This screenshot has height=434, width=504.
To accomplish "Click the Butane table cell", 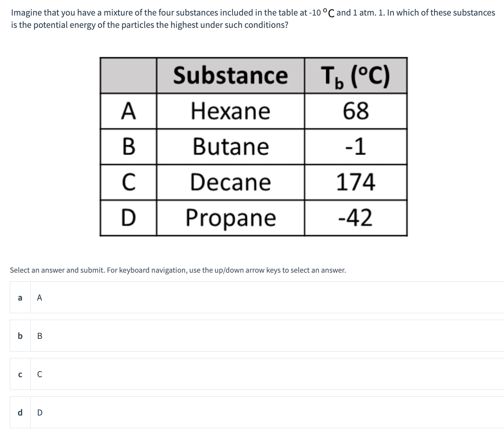I will click(x=231, y=146).
